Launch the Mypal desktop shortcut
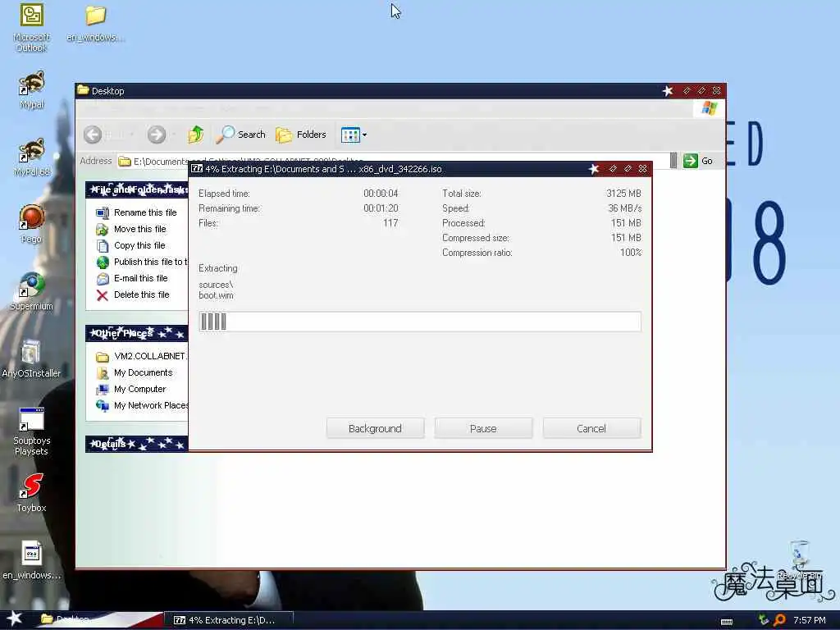 tap(32, 90)
